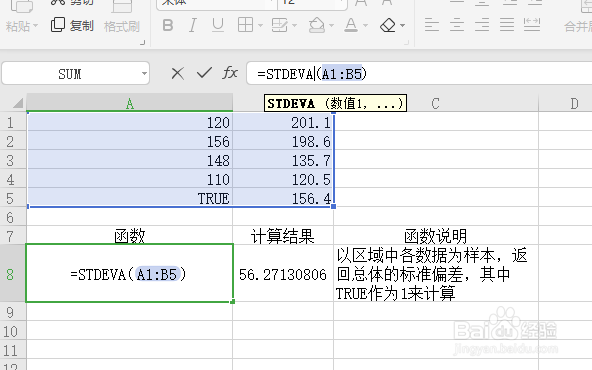Click the description cell about TRUE作为1来计算
Viewport: 592px width, 370px height.
click(436, 273)
